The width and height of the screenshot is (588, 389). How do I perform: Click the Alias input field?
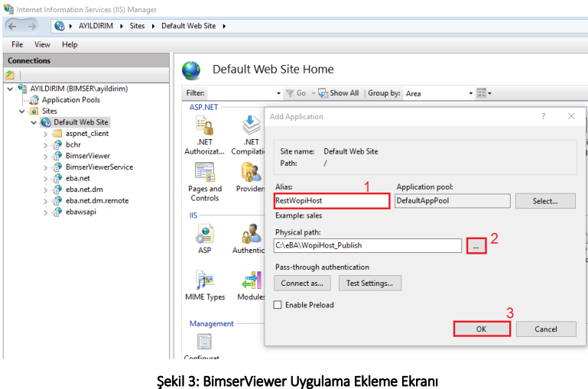pyautogui.click(x=332, y=201)
